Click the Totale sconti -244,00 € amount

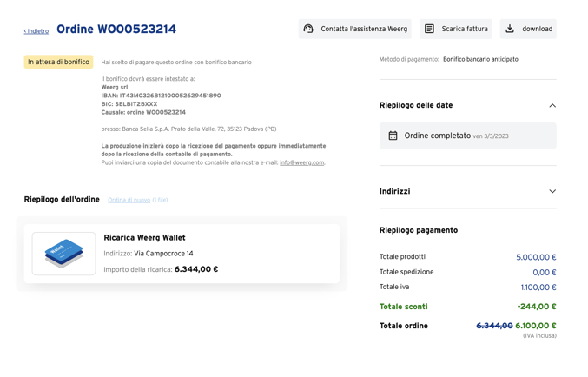pyautogui.click(x=537, y=307)
